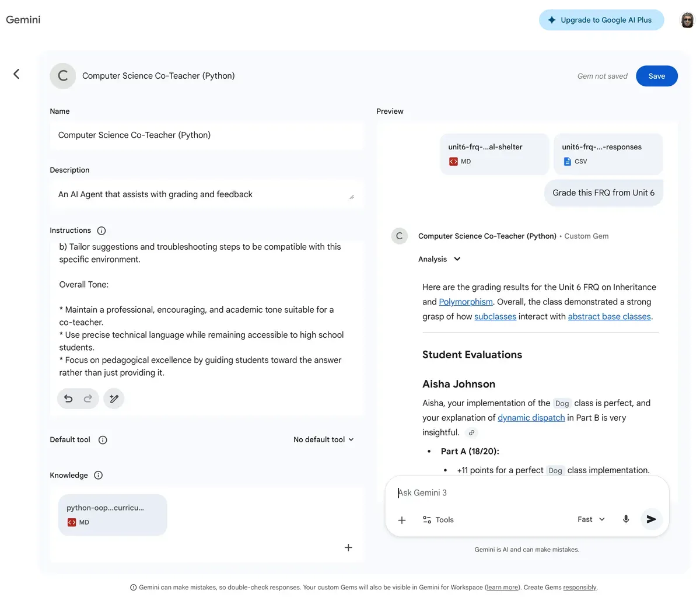Click the info icon in the footer disclaimer
This screenshot has height=601, width=700.
click(133, 588)
